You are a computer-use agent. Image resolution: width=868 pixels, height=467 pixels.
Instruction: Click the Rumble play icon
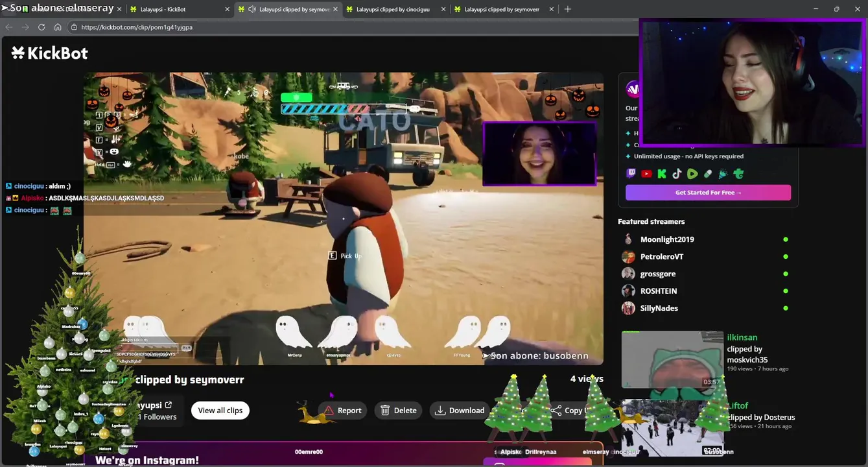(692, 174)
